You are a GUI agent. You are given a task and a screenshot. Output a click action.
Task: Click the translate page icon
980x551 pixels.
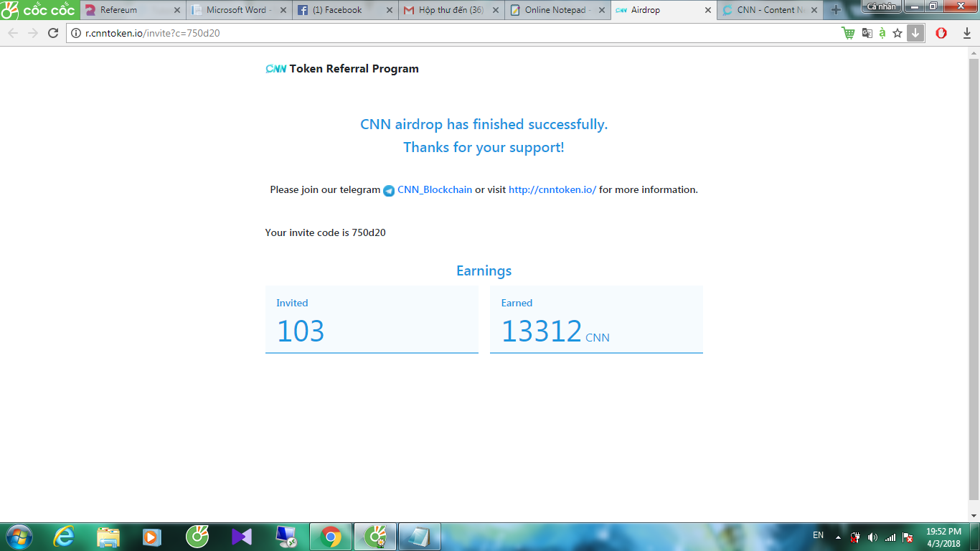(867, 33)
